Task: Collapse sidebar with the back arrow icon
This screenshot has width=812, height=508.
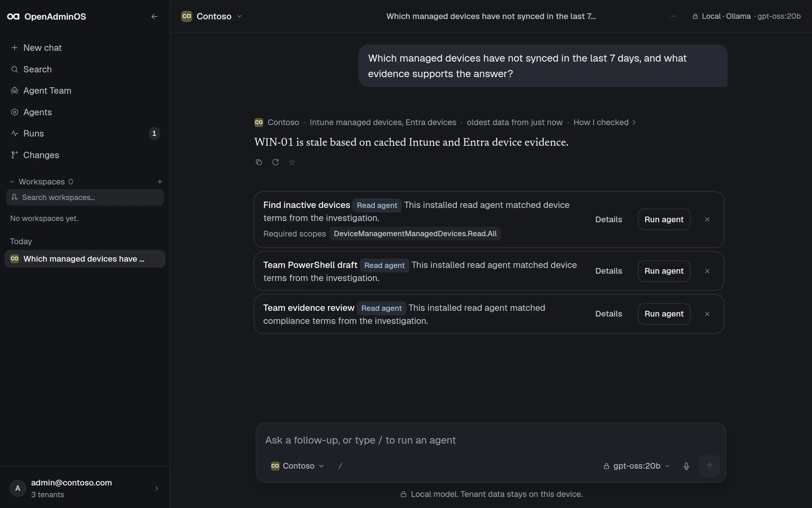Action: pos(154,17)
